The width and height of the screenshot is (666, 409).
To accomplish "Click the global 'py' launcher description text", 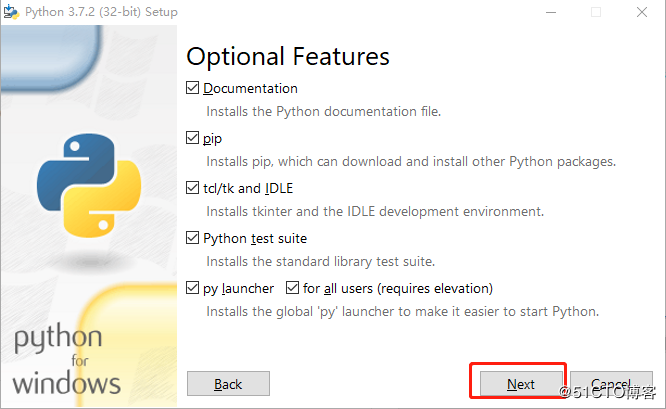I will tap(403, 312).
